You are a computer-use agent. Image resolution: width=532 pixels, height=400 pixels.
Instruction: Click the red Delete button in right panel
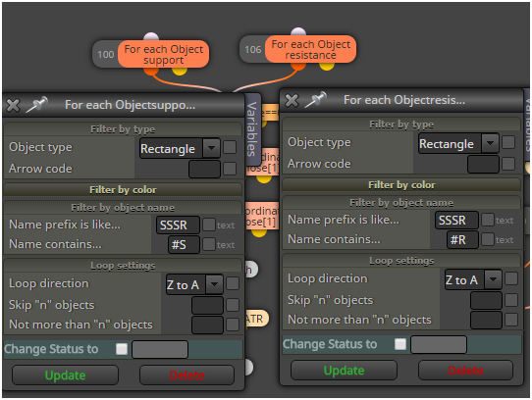[465, 371]
